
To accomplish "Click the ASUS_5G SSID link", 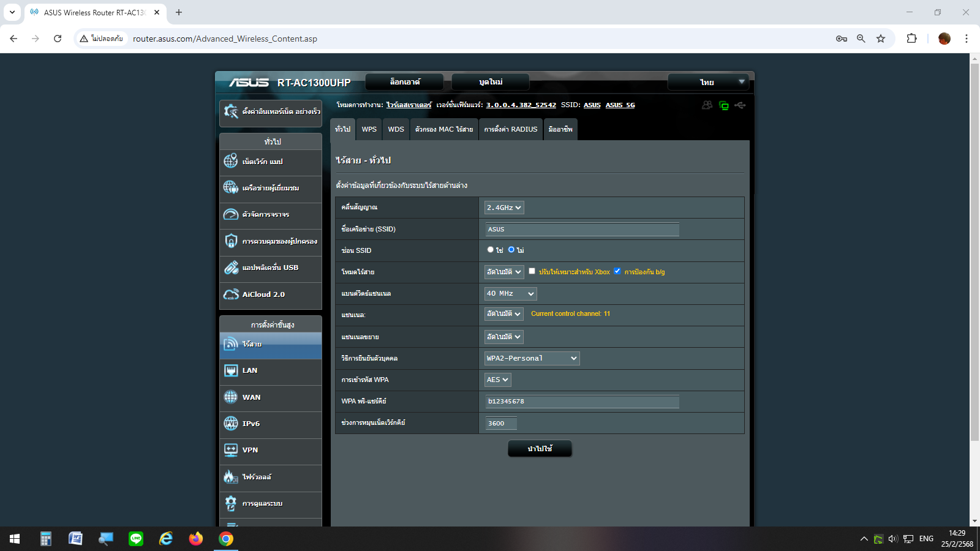I will pyautogui.click(x=620, y=105).
